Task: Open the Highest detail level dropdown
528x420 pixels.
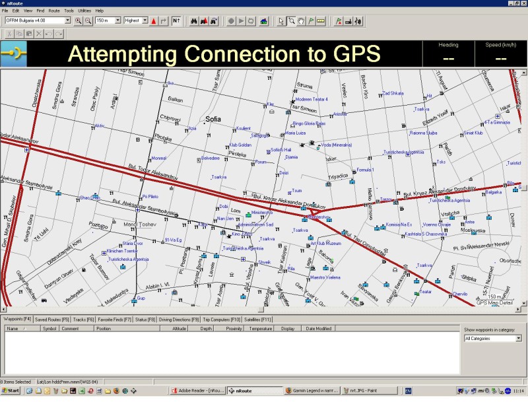Action: (x=145, y=20)
